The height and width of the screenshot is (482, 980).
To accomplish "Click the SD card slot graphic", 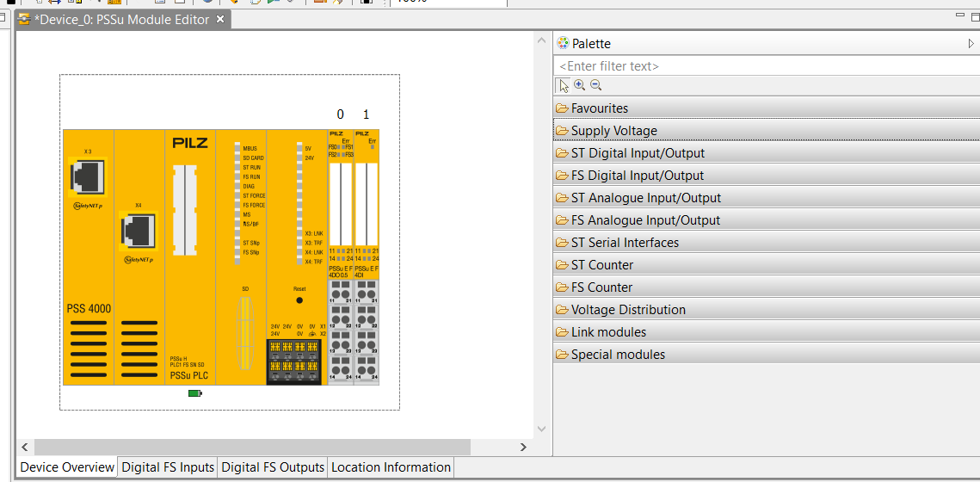I will coord(245,332).
